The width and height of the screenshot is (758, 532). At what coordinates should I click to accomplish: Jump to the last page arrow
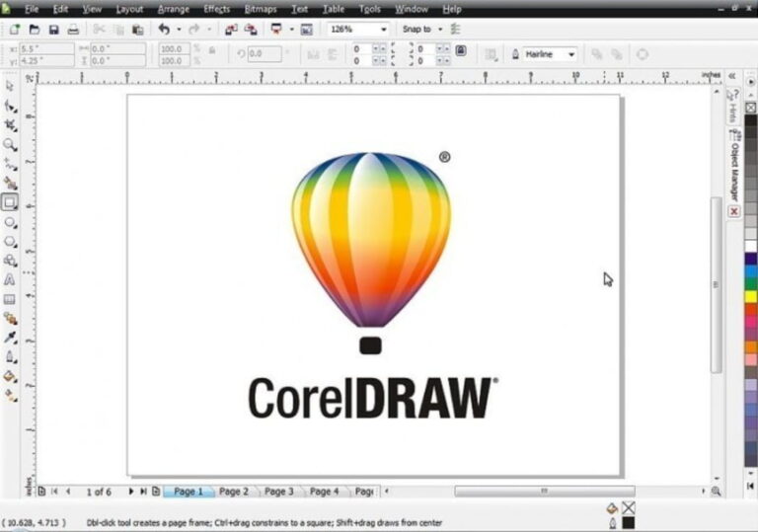[x=143, y=492]
